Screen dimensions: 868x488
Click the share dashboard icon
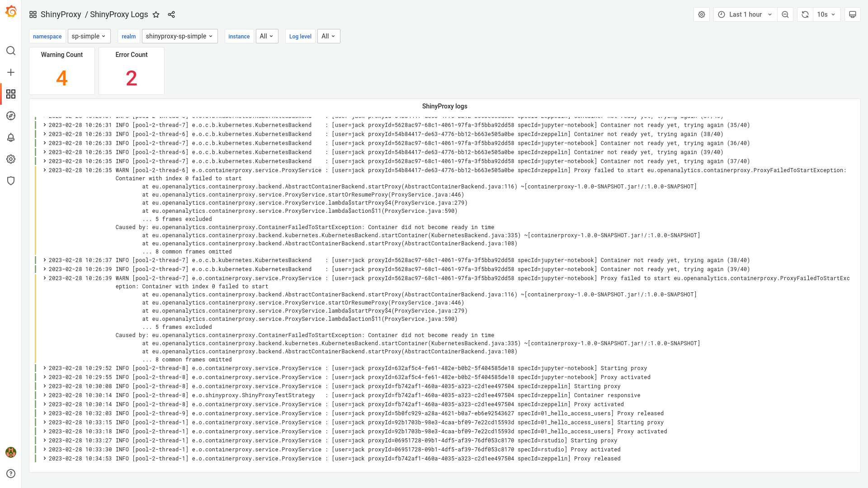[171, 14]
